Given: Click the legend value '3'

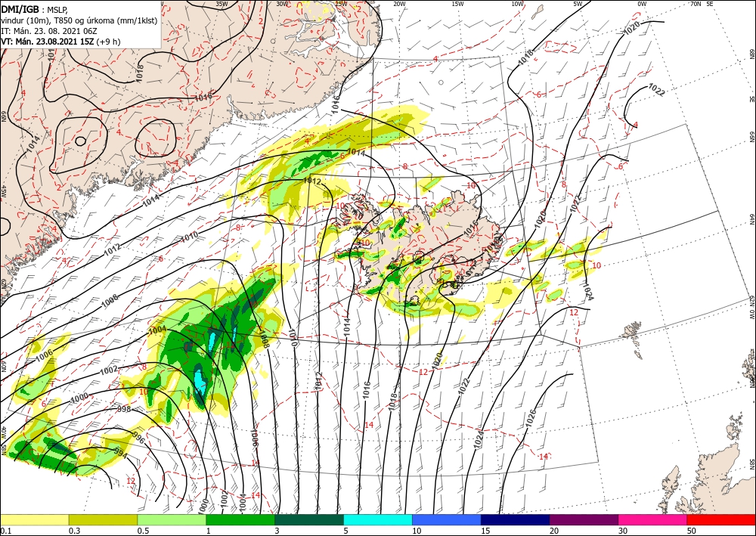Looking at the screenshot, I should (x=277, y=531).
